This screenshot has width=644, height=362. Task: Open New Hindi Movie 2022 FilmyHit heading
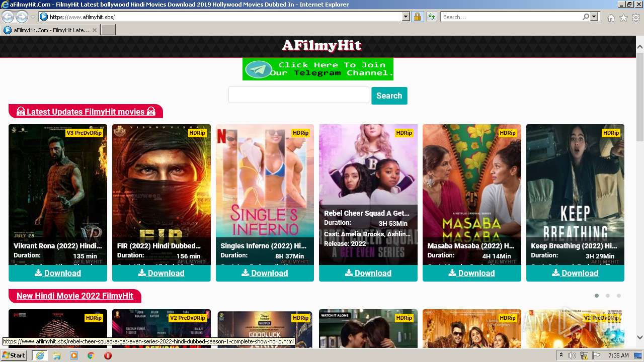[x=75, y=296]
